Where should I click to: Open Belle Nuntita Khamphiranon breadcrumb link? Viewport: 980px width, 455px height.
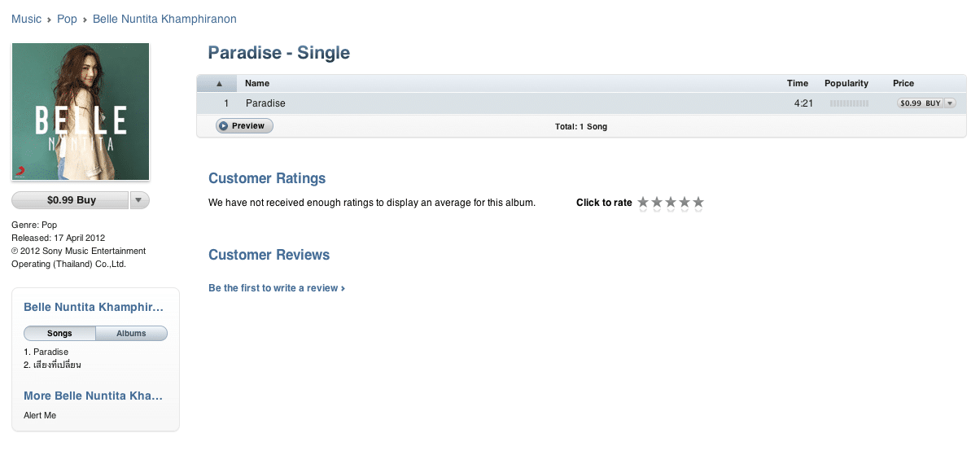tap(164, 19)
